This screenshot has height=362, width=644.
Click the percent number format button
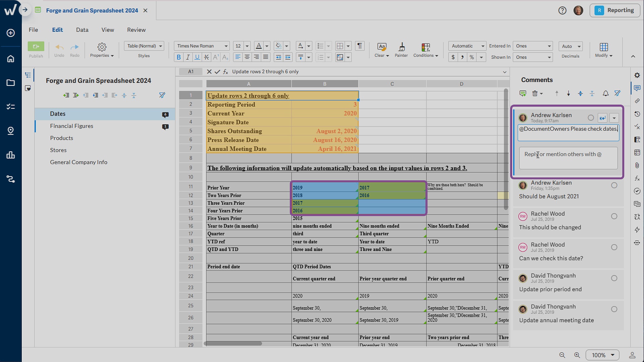pyautogui.click(x=472, y=57)
